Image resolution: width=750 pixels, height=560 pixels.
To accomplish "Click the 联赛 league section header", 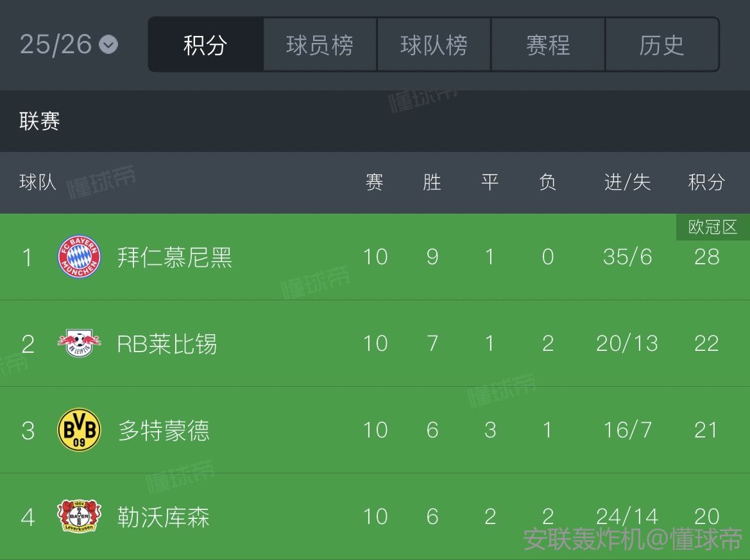I will [x=40, y=121].
